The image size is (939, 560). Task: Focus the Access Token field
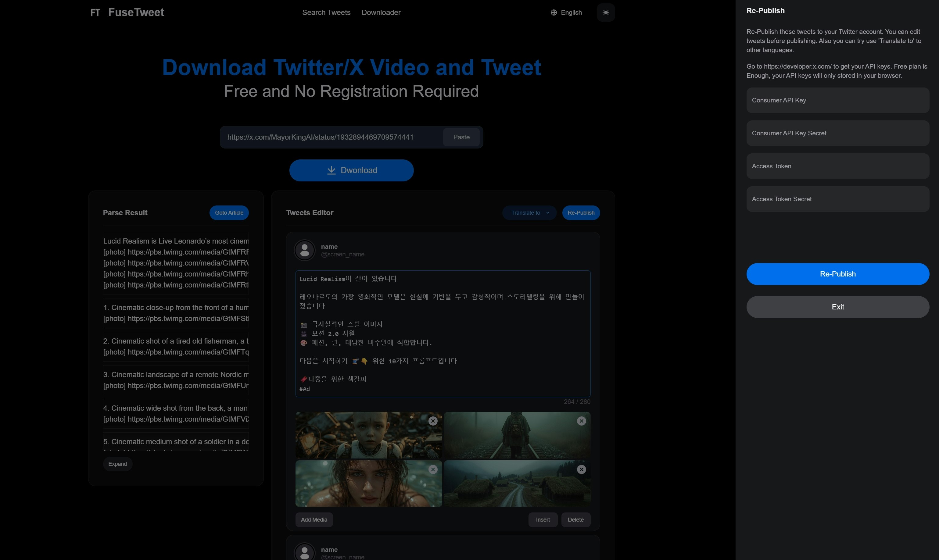[x=837, y=166]
